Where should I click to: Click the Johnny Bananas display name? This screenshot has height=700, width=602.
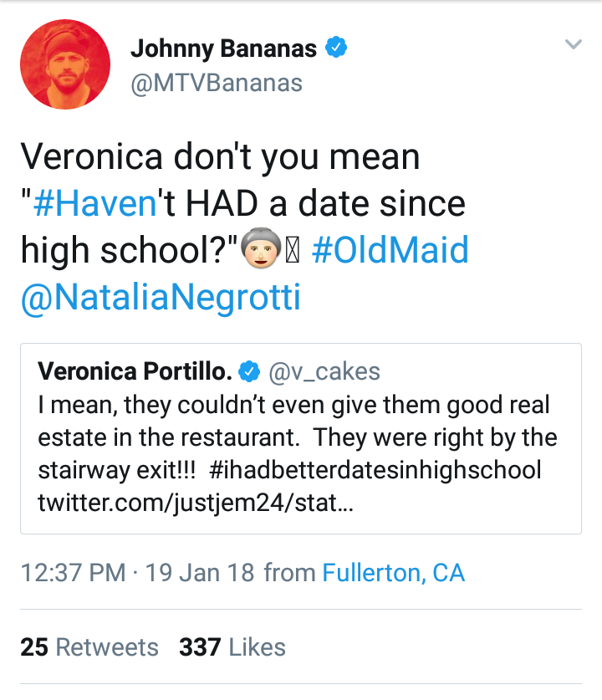click(x=223, y=48)
